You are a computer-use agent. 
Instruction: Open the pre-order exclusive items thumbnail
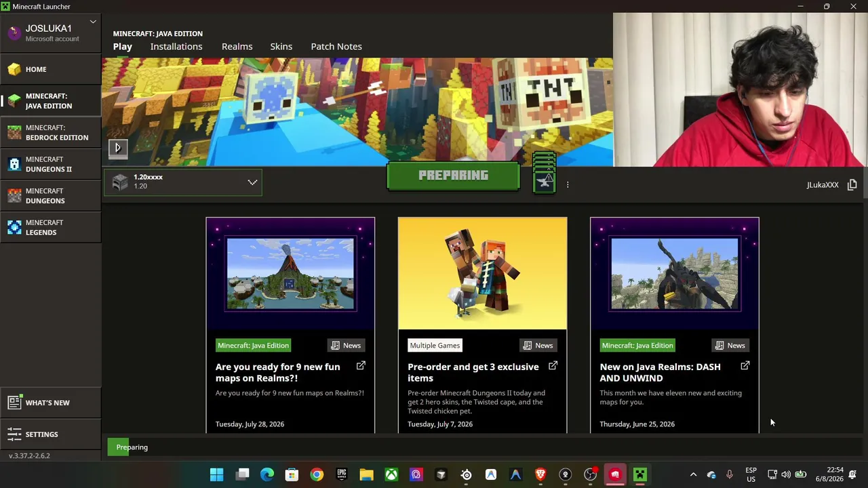(482, 274)
